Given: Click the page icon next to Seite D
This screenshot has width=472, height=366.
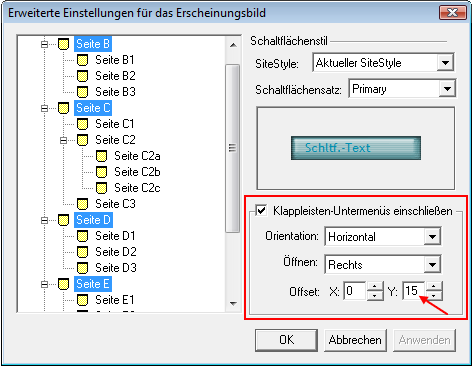Looking at the screenshot, I should tap(63, 220).
